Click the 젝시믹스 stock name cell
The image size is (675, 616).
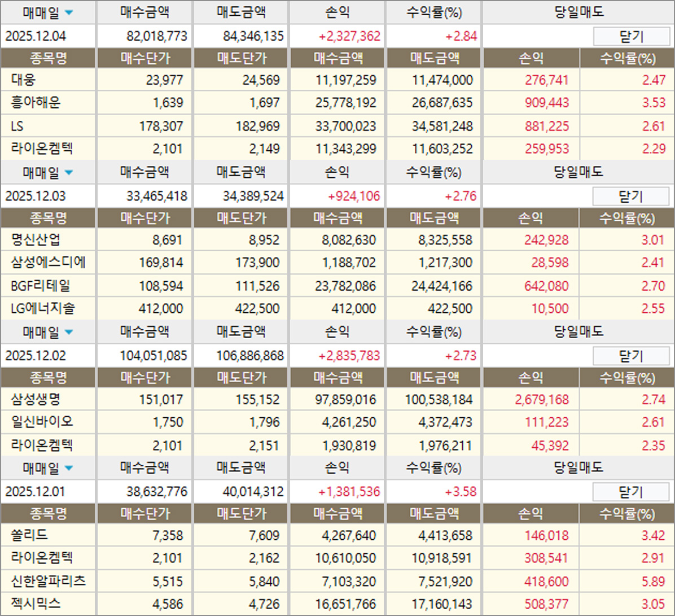point(36,604)
